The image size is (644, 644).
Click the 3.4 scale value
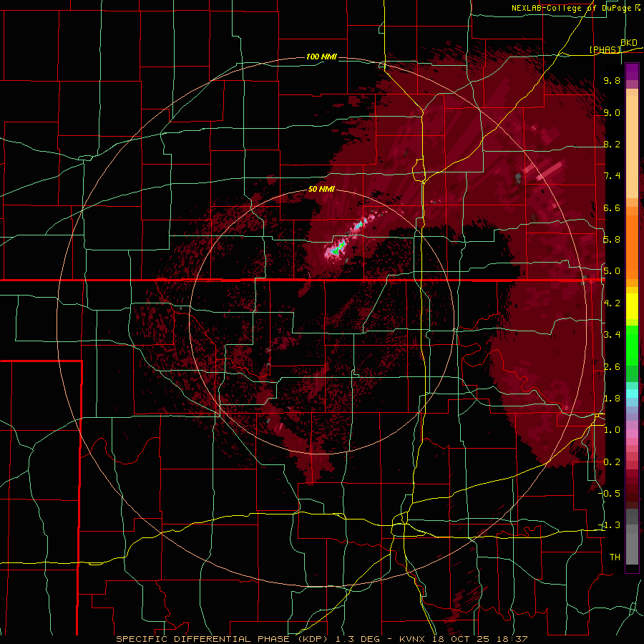(612, 335)
